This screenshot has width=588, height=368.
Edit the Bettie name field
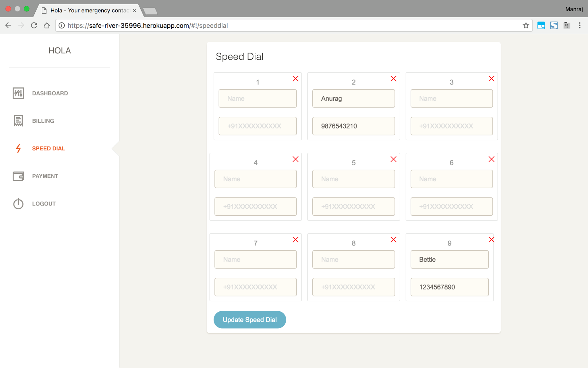pyautogui.click(x=449, y=259)
